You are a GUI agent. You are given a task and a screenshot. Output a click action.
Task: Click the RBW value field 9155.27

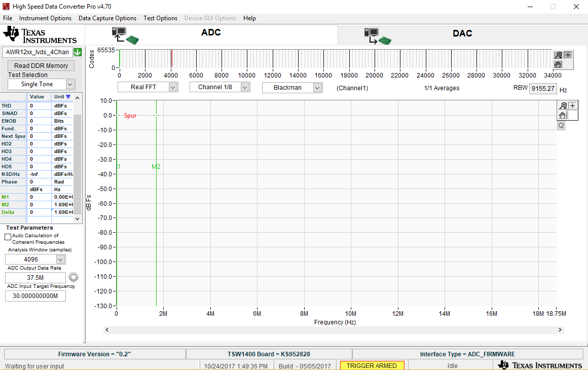(x=542, y=89)
